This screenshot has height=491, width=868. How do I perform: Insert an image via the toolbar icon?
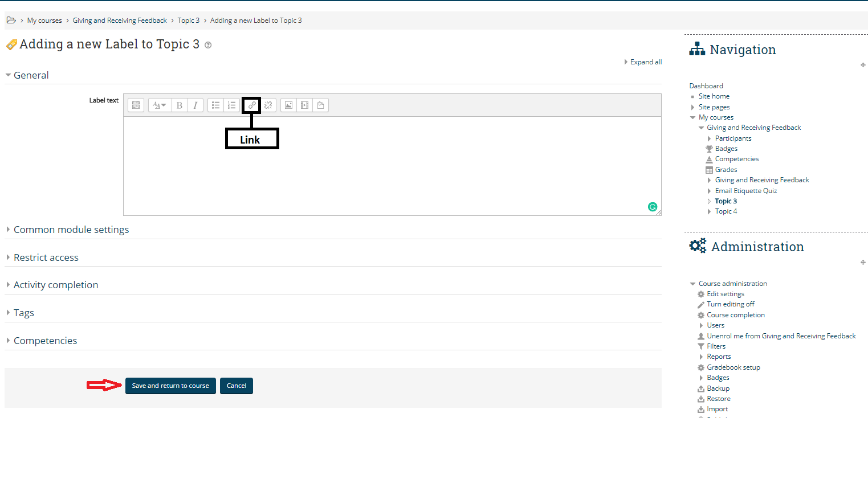(288, 105)
